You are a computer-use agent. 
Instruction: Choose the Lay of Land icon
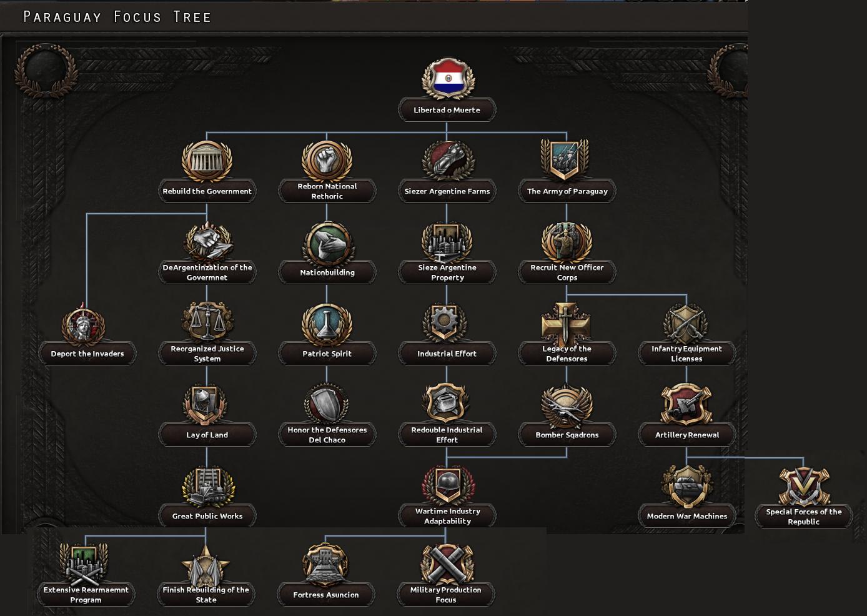(x=205, y=405)
